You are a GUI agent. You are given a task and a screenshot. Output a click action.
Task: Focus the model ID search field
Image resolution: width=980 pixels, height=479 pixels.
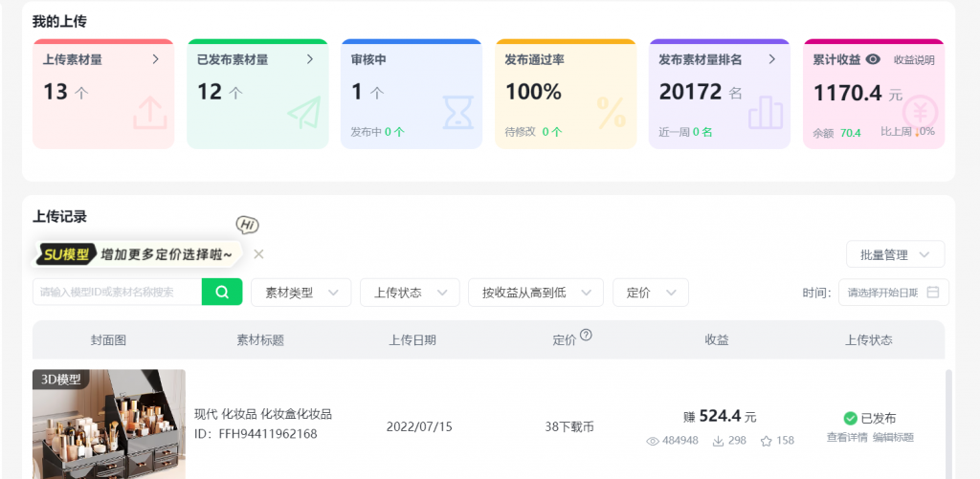tap(117, 292)
